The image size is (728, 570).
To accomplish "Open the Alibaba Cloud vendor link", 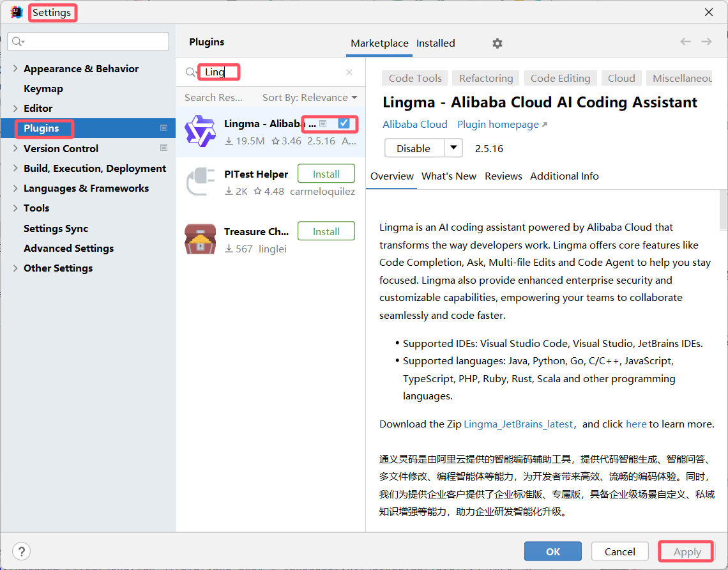I will tap(414, 125).
